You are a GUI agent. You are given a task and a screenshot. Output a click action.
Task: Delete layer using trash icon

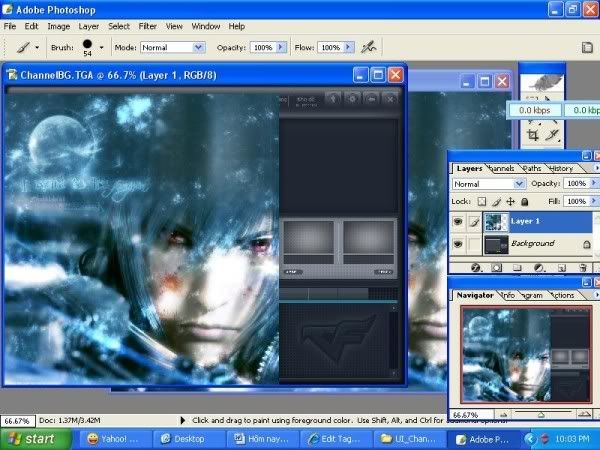(x=582, y=267)
